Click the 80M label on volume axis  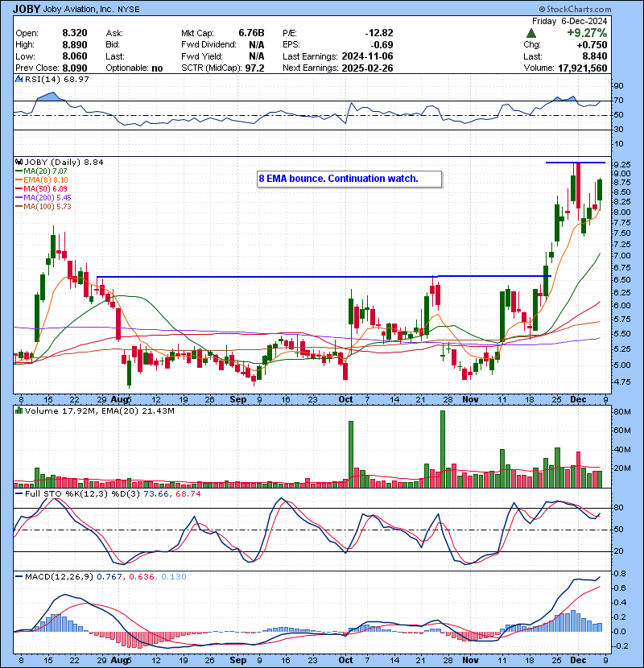621,412
